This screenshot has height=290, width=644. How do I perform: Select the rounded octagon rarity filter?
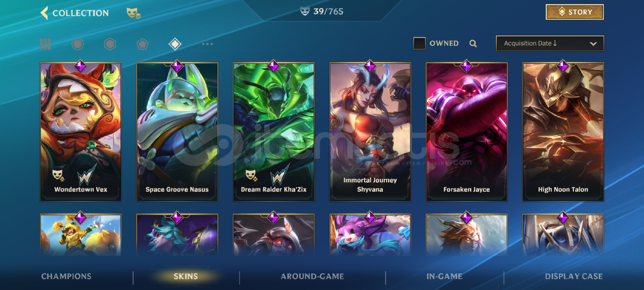coord(78,44)
